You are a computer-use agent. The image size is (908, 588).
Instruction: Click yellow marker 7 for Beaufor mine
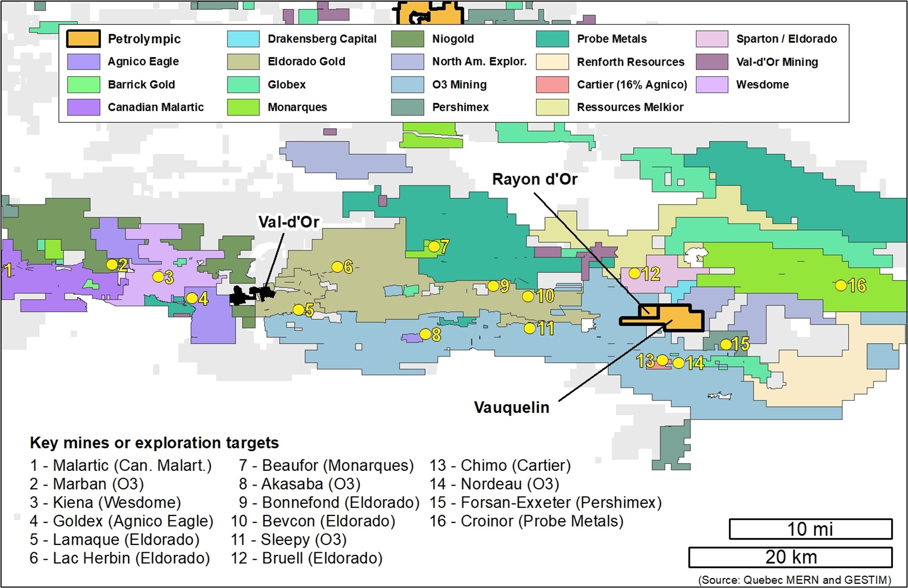tap(434, 246)
